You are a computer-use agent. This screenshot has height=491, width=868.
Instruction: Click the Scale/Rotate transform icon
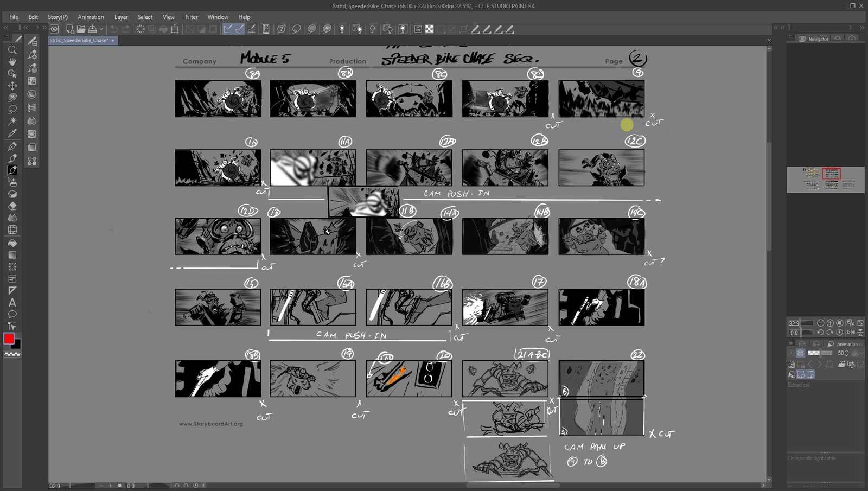pyautogui.click(x=175, y=29)
